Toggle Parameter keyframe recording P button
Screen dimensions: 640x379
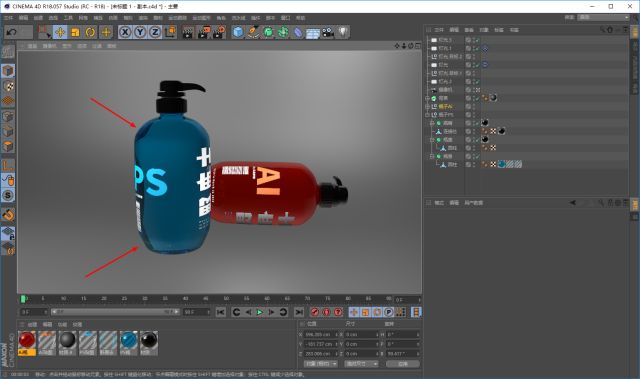tap(389, 312)
